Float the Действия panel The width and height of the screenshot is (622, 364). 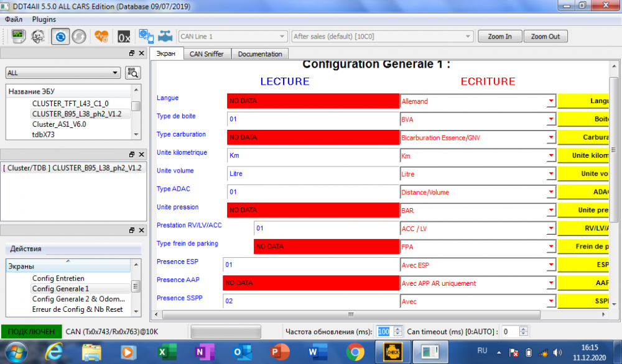(132, 230)
